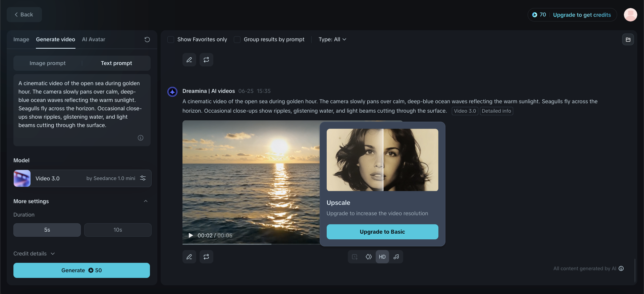The height and width of the screenshot is (294, 644).
Task: Click the credits coin icon showing 70
Action: 535,15
